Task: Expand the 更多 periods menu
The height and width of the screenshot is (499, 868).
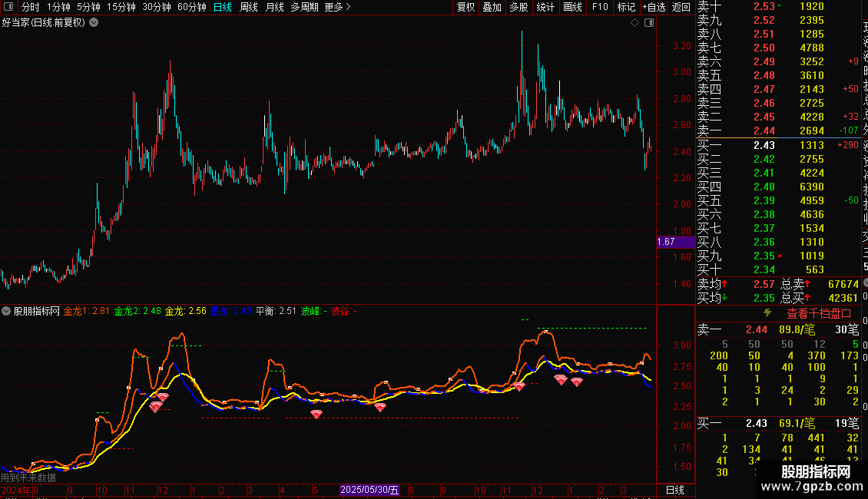Action: (x=337, y=7)
